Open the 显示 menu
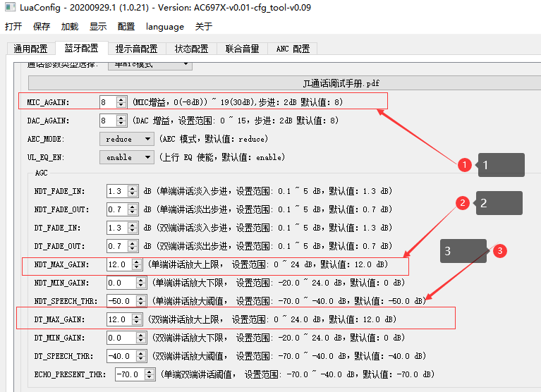 pos(98,27)
